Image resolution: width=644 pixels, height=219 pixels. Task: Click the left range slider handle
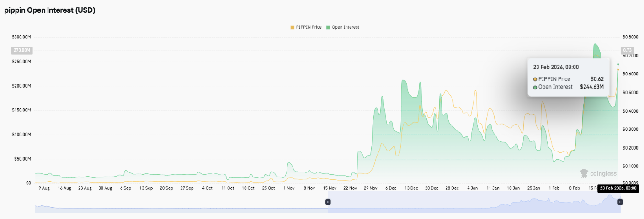coord(328,202)
